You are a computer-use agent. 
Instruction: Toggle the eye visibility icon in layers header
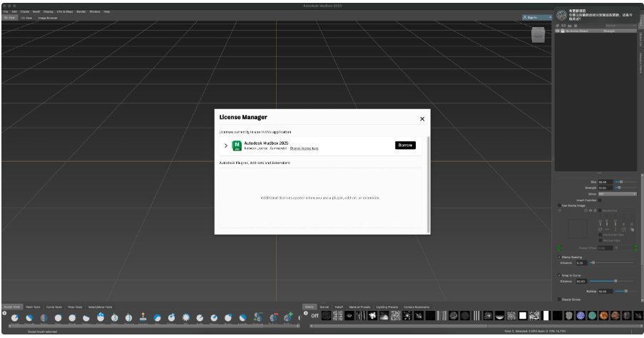[557, 31]
